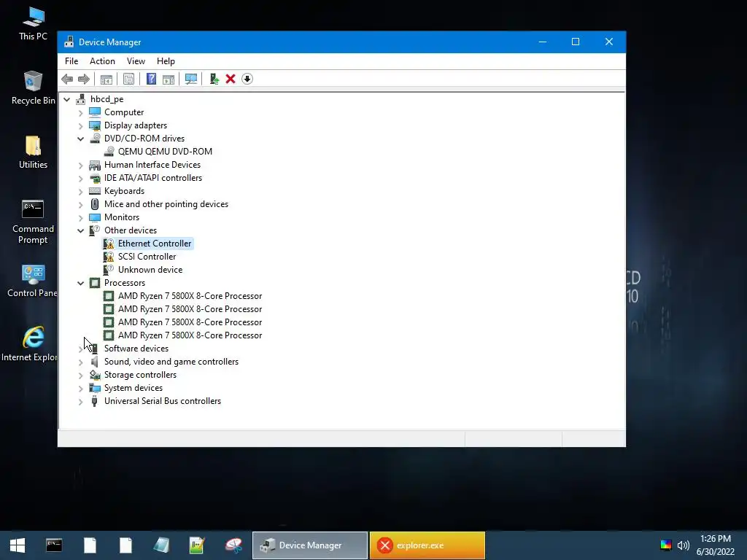This screenshot has width=747, height=560.
Task: Expand the Computer category
Action: (x=80, y=113)
